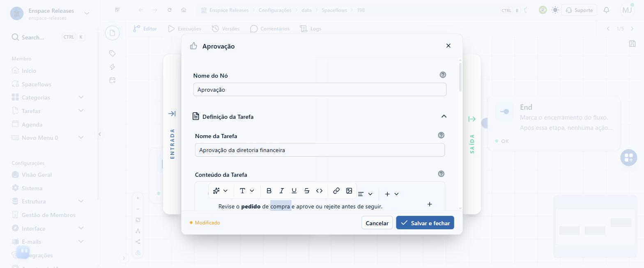644x268 pixels.
Task: Insert a link on selected text
Action: 336,191
